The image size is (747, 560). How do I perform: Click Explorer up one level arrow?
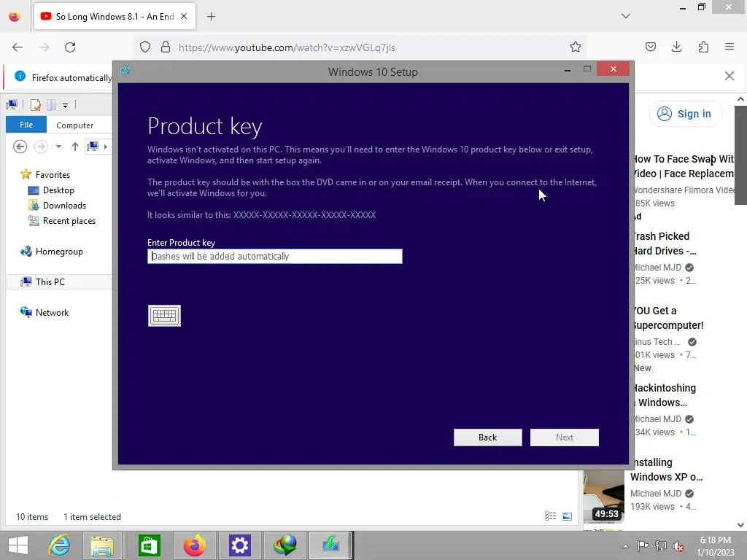(75, 147)
